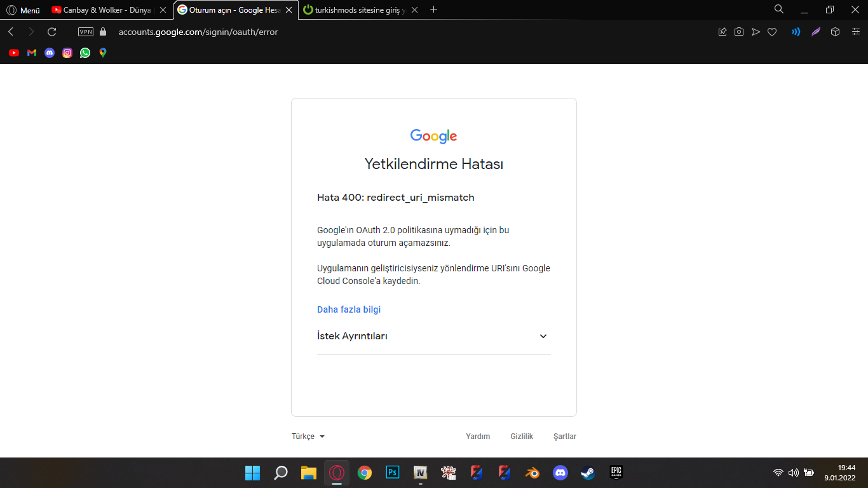Viewport: 868px width, 488px height.
Task: Focus the accounts.google.com address bar
Action: (x=198, y=32)
